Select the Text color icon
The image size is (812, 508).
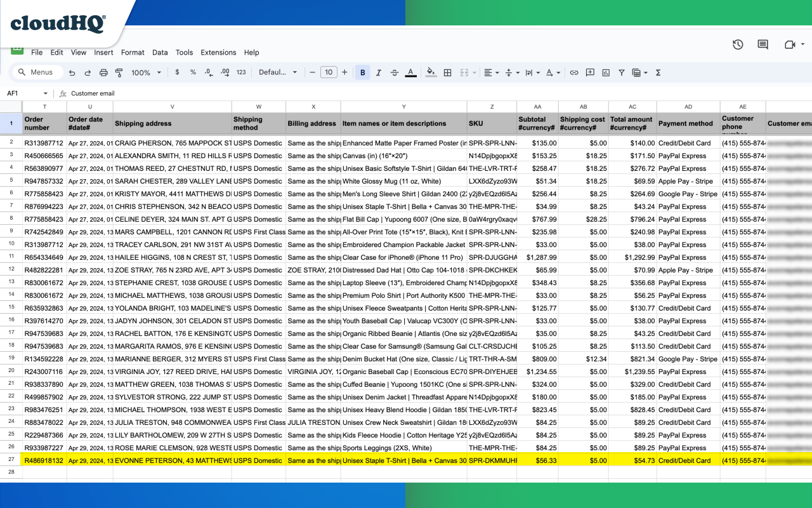coord(410,72)
